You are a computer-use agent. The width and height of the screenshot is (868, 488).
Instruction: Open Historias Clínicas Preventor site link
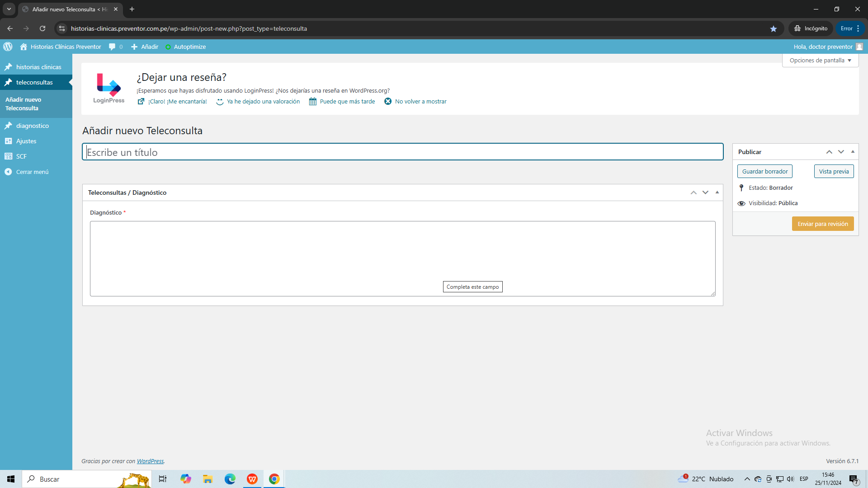pyautogui.click(x=61, y=47)
